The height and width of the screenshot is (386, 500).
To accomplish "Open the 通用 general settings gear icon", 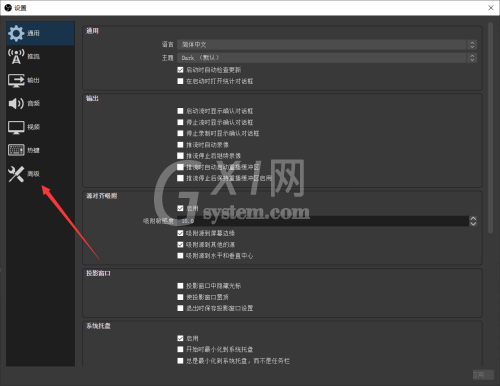I will coord(16,33).
